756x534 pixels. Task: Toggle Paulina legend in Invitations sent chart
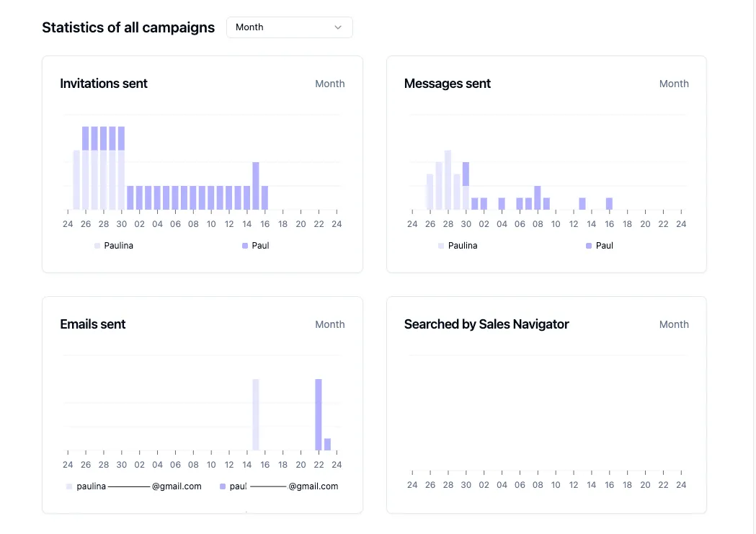(118, 246)
